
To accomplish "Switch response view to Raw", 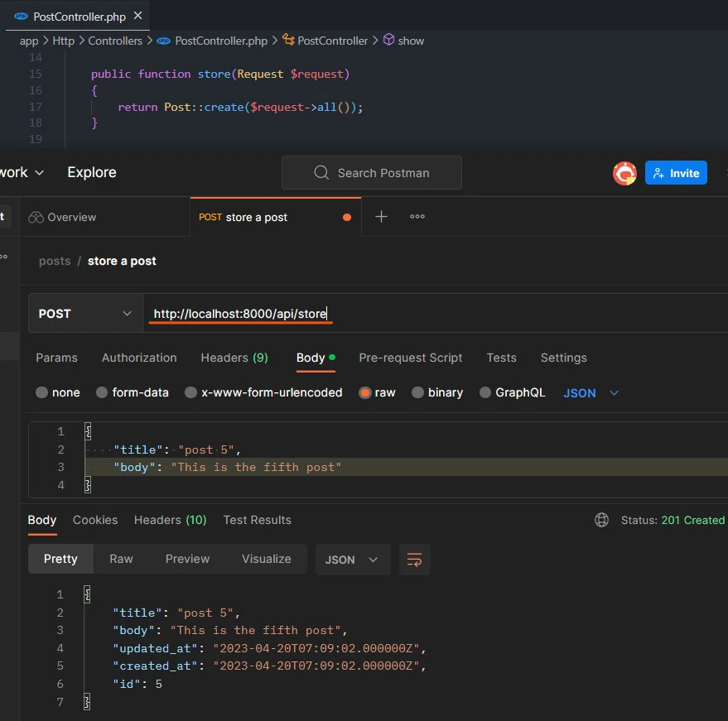I will 121,560.
